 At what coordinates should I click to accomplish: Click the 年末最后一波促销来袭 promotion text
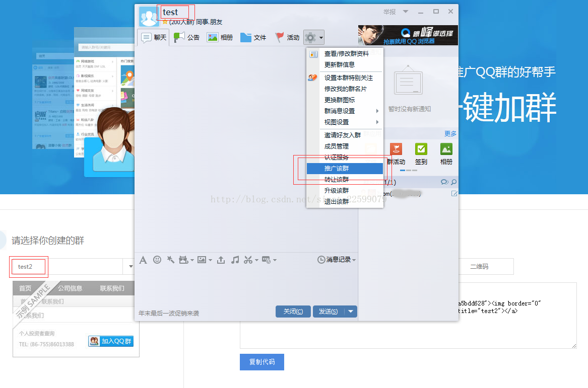click(x=169, y=314)
